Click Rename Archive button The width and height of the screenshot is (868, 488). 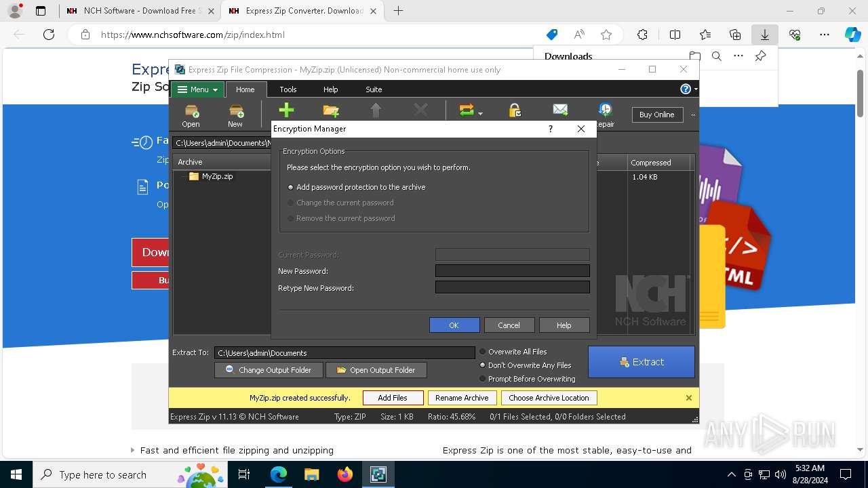pos(462,398)
